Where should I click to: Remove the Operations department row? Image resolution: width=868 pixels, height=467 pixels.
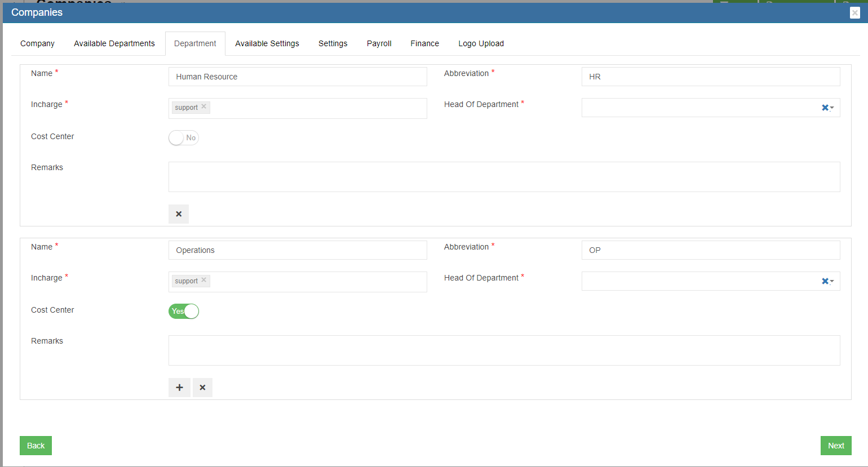point(202,388)
